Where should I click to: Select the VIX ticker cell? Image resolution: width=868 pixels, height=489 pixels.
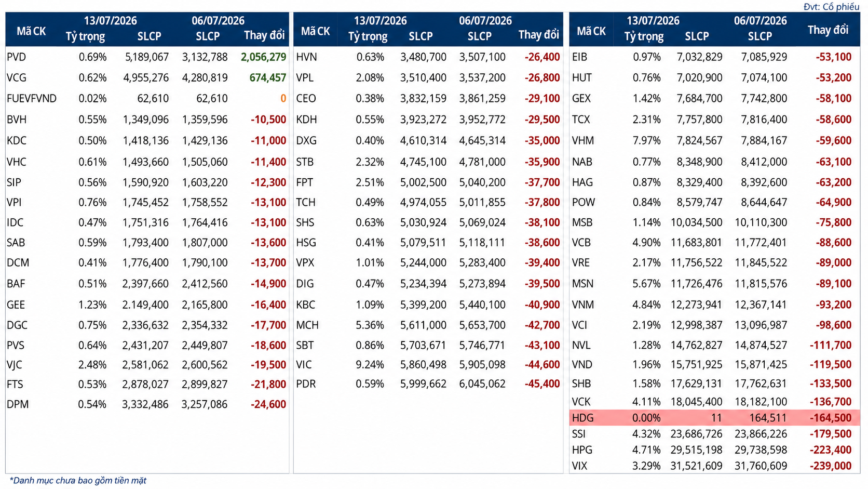(x=579, y=466)
